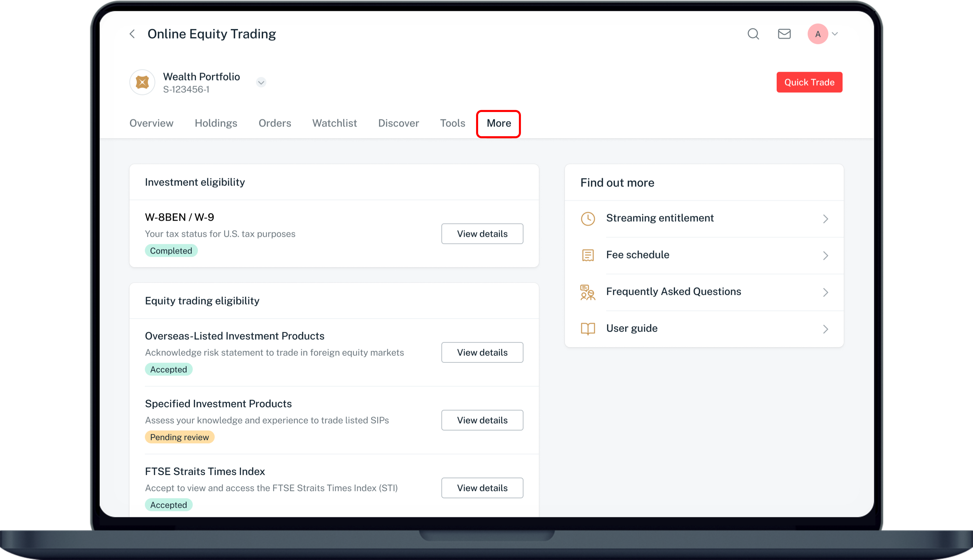This screenshot has height=560, width=973.
Task: Click the back arrow beside Online Equity Trading
Action: tap(132, 34)
